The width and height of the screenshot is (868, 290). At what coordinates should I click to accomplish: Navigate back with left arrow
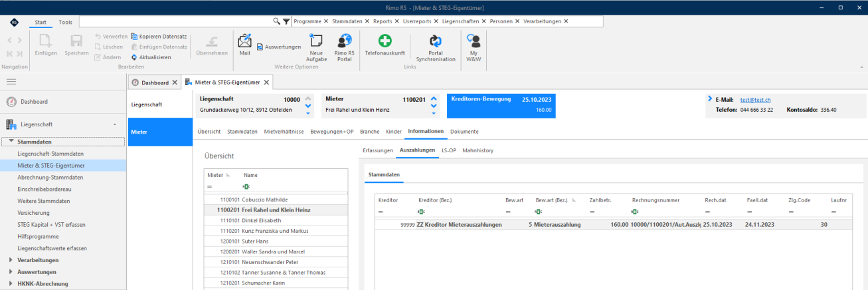coord(9,41)
